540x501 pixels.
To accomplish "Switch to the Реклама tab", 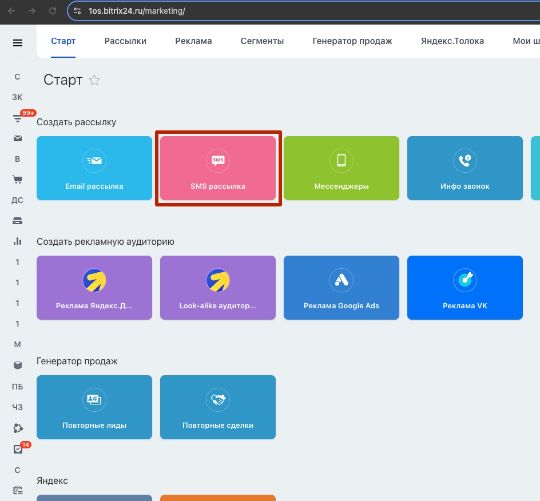I will click(194, 41).
